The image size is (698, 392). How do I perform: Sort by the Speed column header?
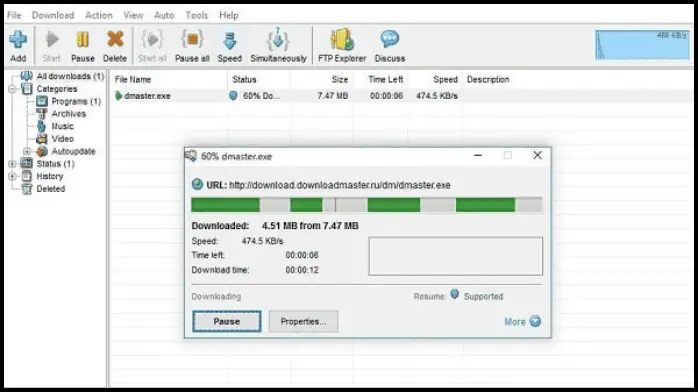(435, 80)
